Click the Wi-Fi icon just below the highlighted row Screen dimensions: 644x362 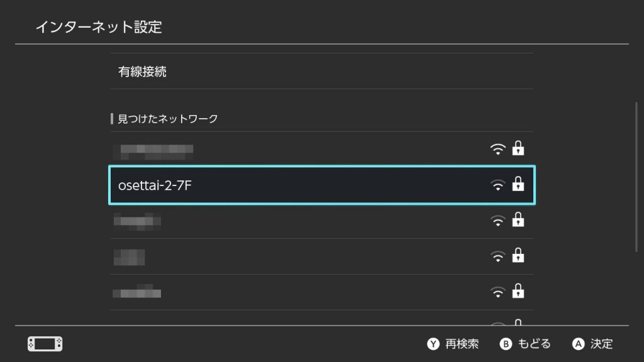pyautogui.click(x=498, y=221)
